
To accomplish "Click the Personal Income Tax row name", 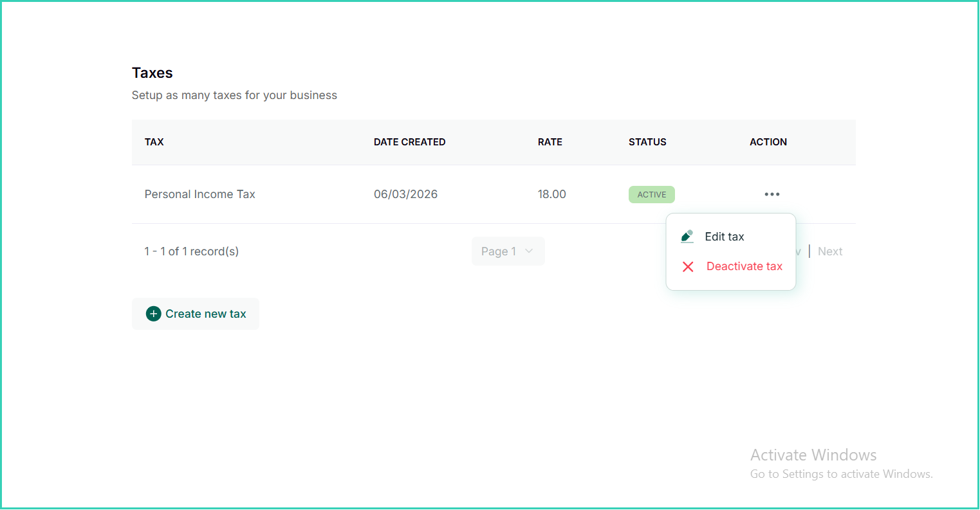I will [200, 194].
